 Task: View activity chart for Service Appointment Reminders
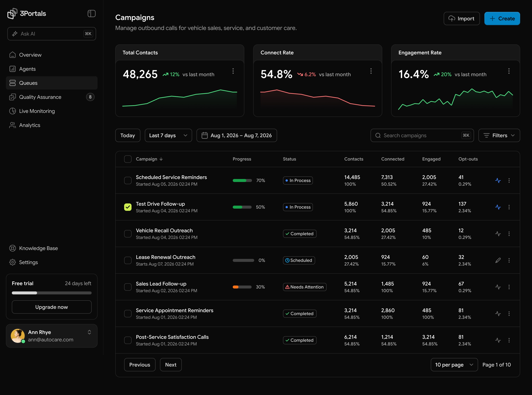[x=498, y=313]
